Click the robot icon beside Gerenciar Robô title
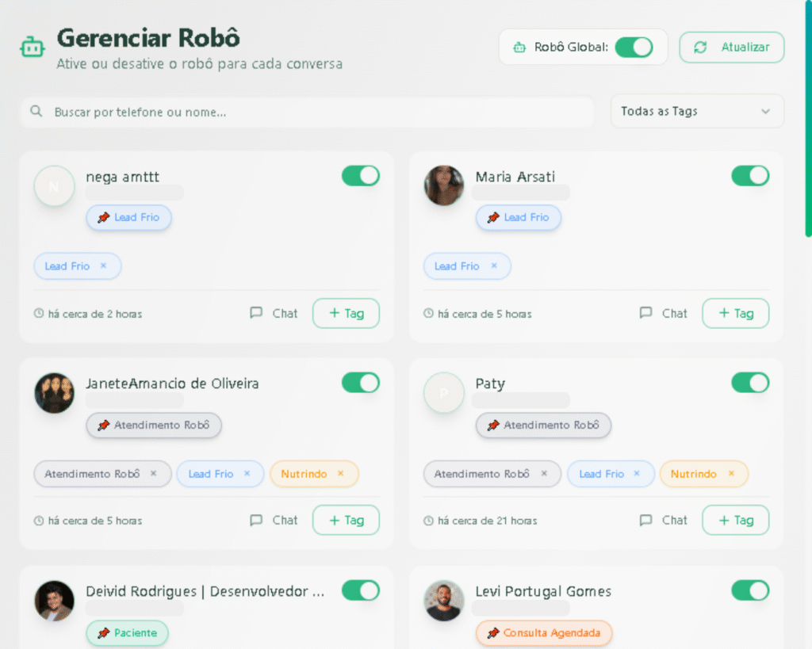This screenshot has height=649, width=812. pos(33,48)
